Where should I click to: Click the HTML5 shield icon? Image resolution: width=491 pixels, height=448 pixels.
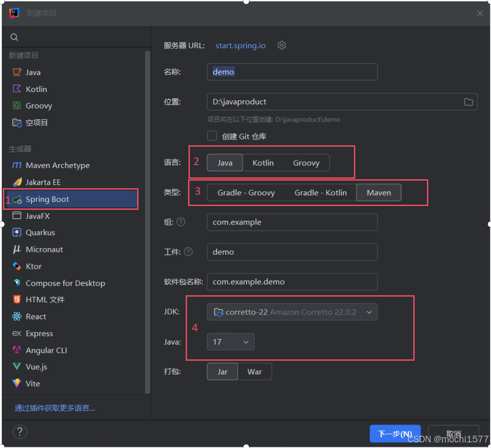[17, 299]
